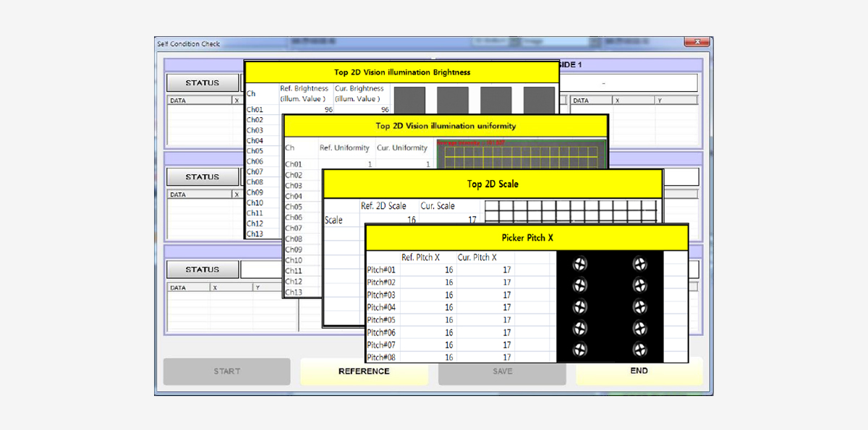Click the Cur. Brightness value 96 for Ch01
Screen dimensions: 868x430
pyautogui.click(x=385, y=110)
